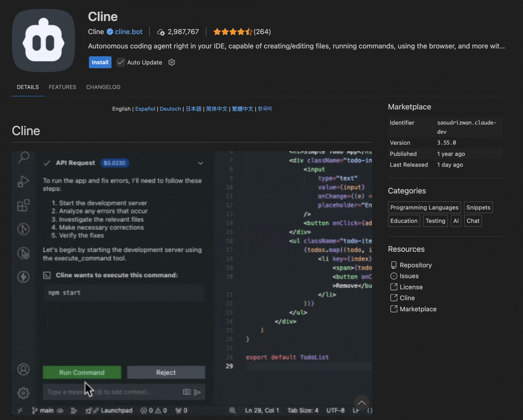
Task: Open the extension settings gear beside Auto Update
Action: (172, 62)
